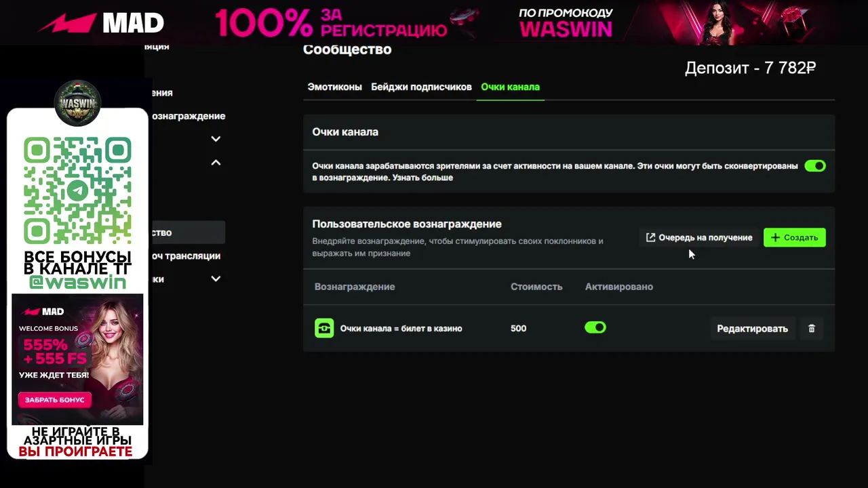Viewport: 868px width, 488px height.
Task: Collapse the sidebar section with up chevron
Action: tap(216, 163)
